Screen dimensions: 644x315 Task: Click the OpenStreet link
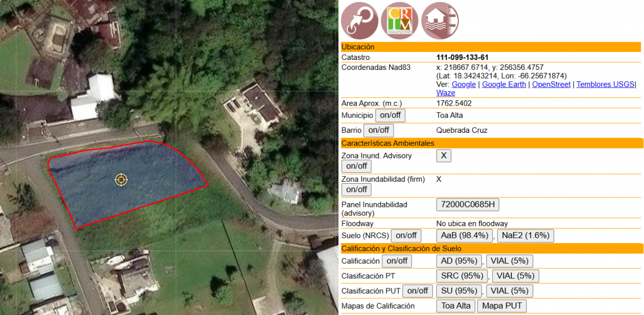click(551, 85)
